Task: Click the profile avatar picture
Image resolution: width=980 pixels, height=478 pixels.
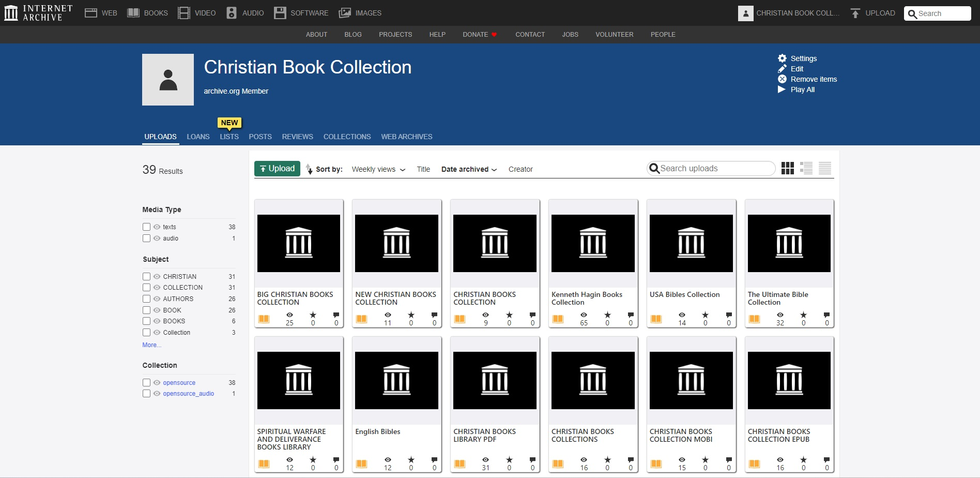Action: pyautogui.click(x=168, y=80)
